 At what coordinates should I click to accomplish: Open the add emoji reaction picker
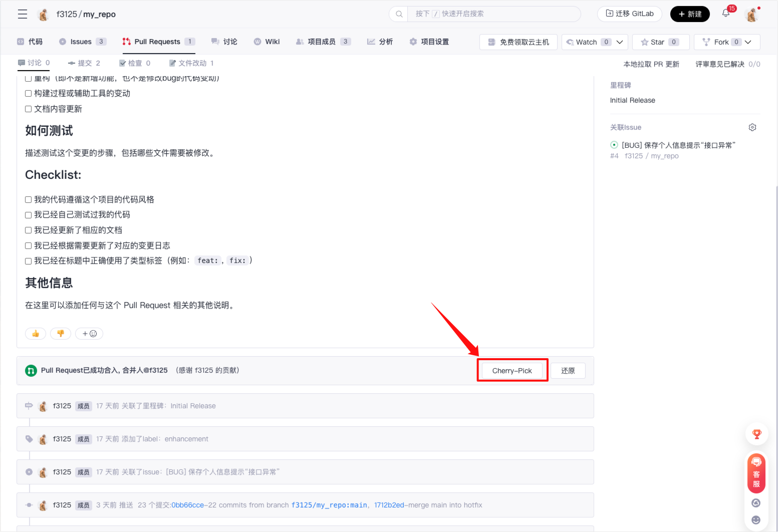click(x=89, y=334)
